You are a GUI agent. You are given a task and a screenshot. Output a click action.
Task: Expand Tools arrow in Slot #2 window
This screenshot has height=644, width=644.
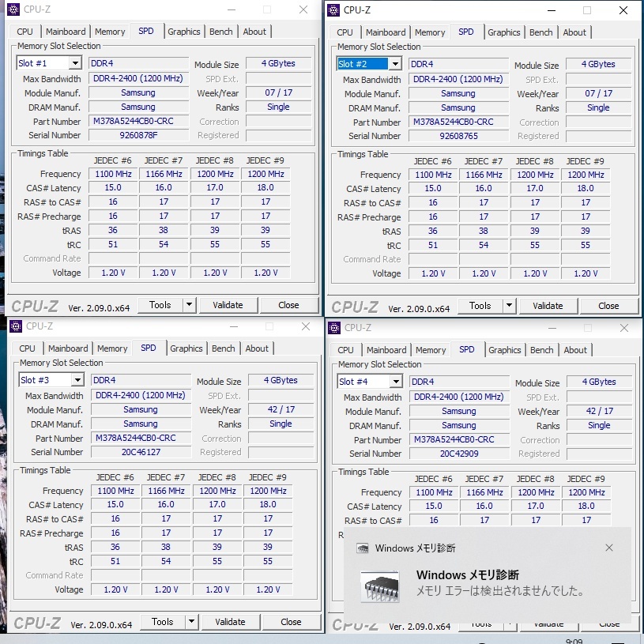tap(510, 306)
